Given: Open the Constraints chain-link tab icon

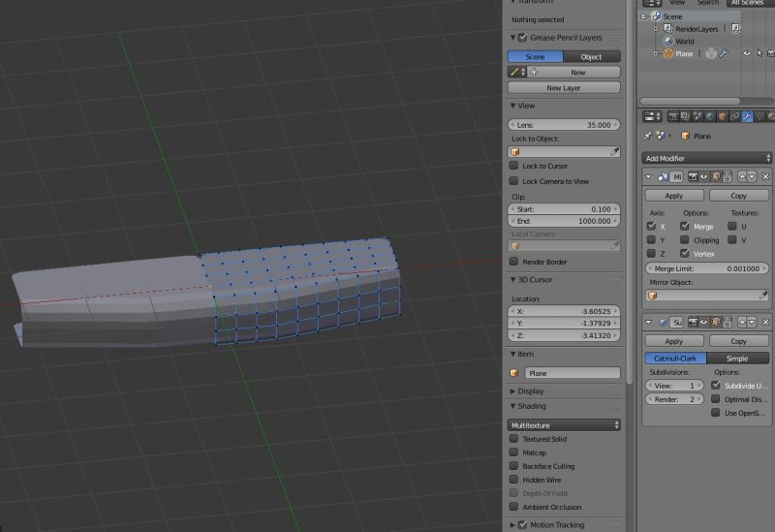Looking at the screenshot, I should (x=734, y=116).
